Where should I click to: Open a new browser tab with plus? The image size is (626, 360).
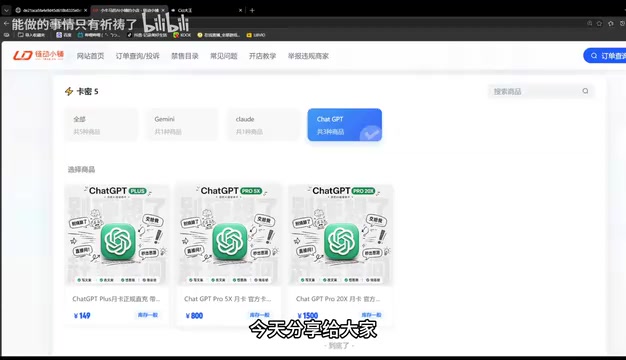coord(252,10)
